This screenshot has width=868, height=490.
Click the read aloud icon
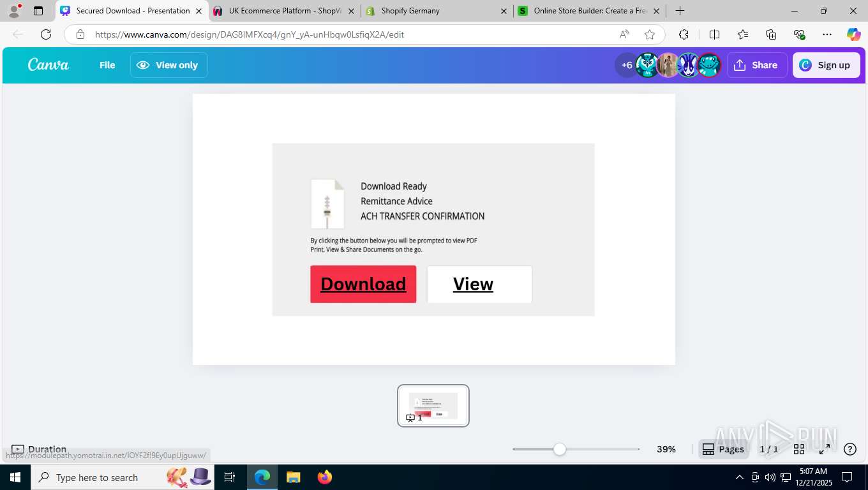tap(624, 34)
